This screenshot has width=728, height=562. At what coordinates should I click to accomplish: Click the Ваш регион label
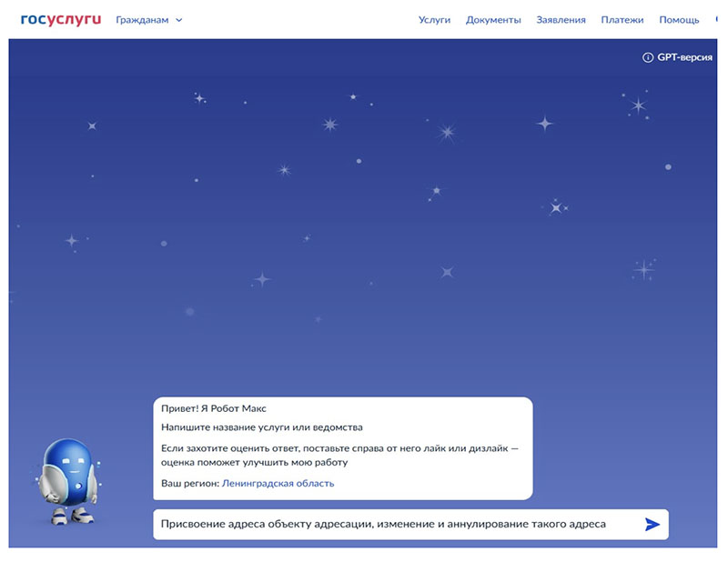[x=190, y=483]
